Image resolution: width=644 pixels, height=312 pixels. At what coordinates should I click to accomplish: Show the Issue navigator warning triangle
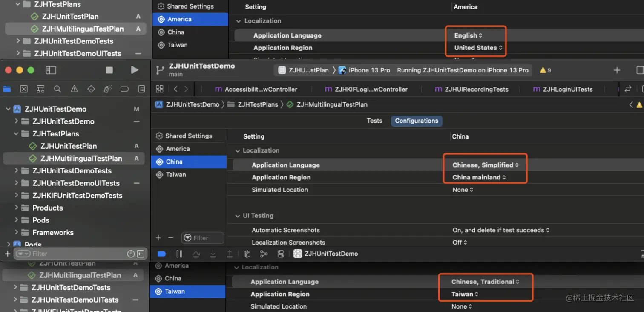(x=74, y=89)
